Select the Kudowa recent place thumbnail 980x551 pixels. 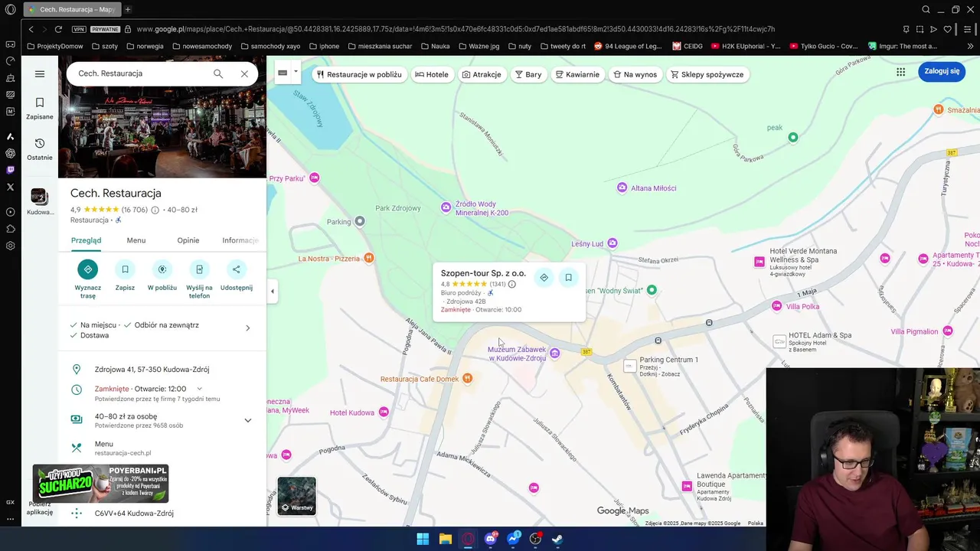click(39, 197)
